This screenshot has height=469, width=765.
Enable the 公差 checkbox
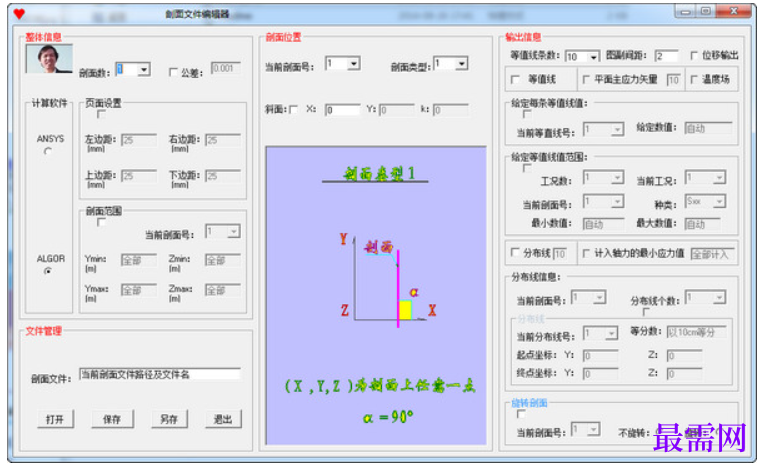(x=173, y=72)
